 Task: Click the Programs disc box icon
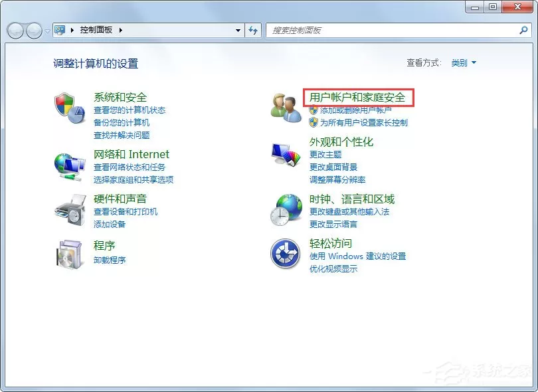70,254
